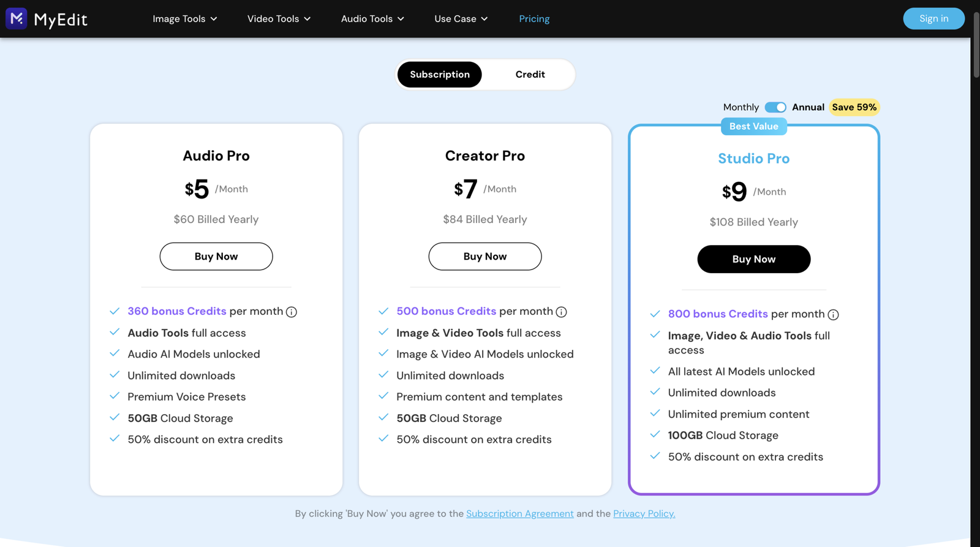Image resolution: width=980 pixels, height=547 pixels.
Task: Click the Save 59% badge
Action: [x=854, y=107]
